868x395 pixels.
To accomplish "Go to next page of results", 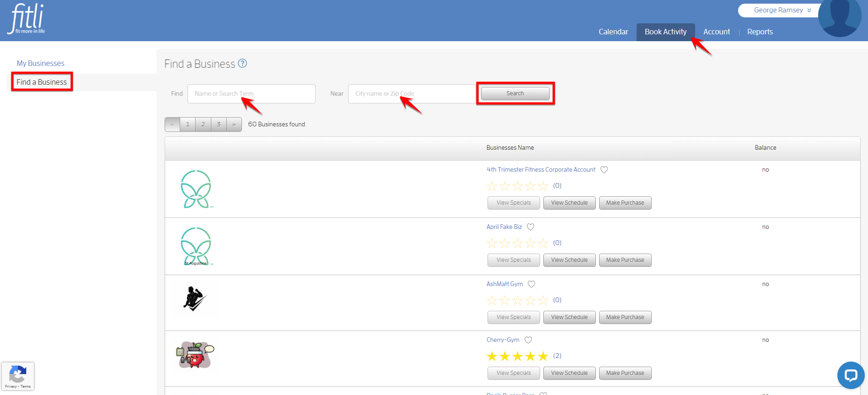I will pos(234,124).
